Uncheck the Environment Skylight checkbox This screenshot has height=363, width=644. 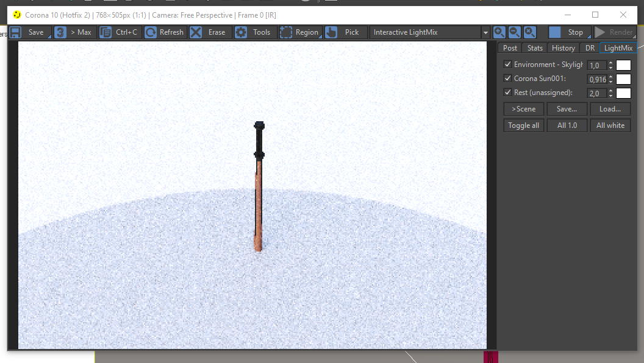[507, 65]
